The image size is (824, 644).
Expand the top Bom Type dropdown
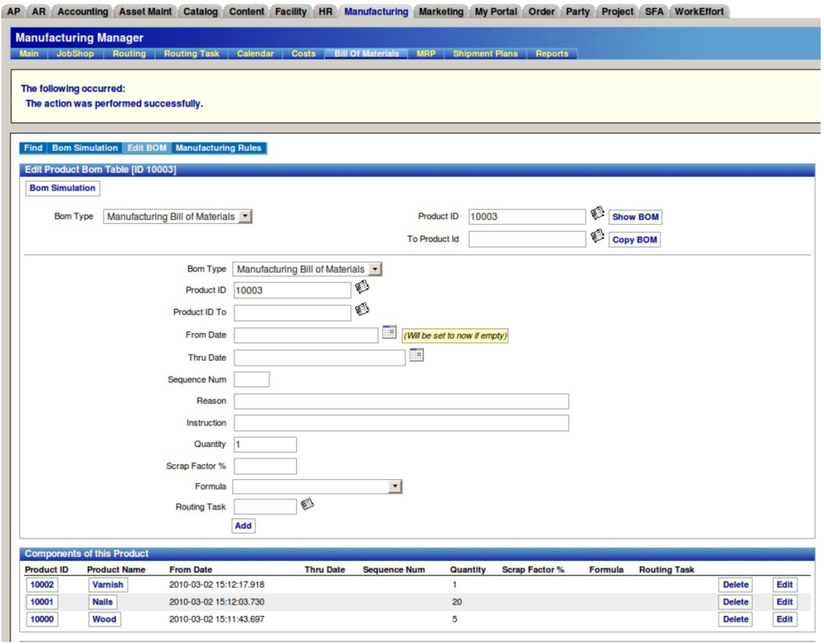[x=245, y=217]
